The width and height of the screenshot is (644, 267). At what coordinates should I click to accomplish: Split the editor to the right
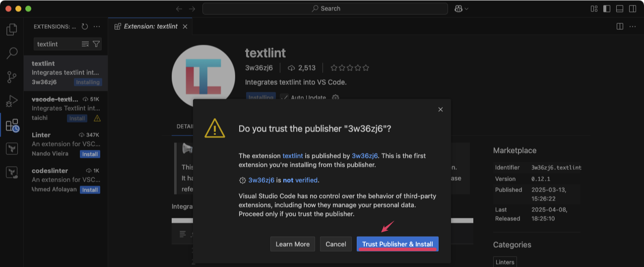620,26
